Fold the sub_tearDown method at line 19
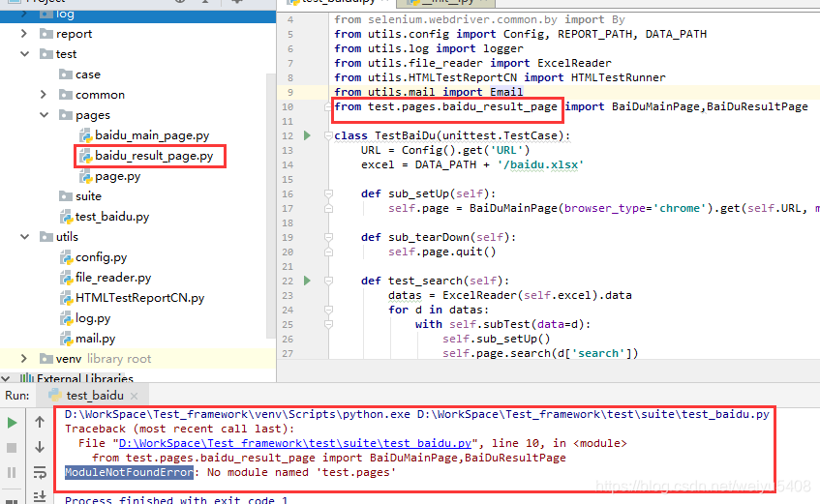This screenshot has height=504, width=820. tap(328, 237)
